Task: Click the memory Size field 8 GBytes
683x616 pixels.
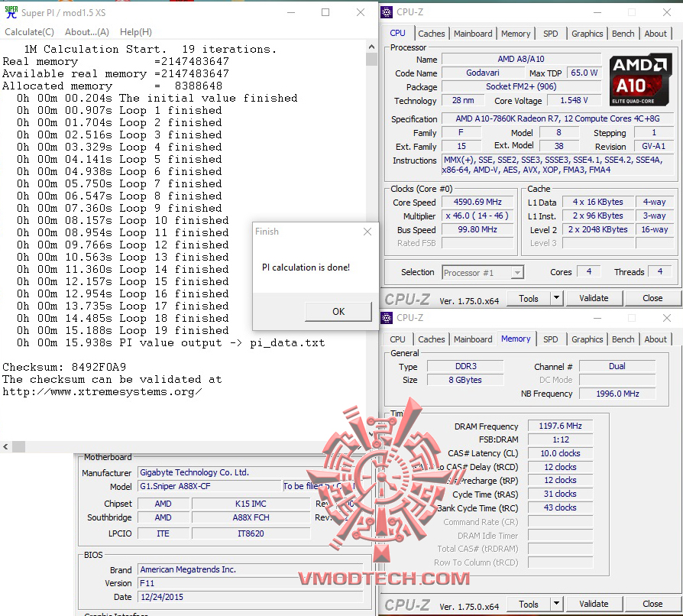Action: pyautogui.click(x=465, y=380)
